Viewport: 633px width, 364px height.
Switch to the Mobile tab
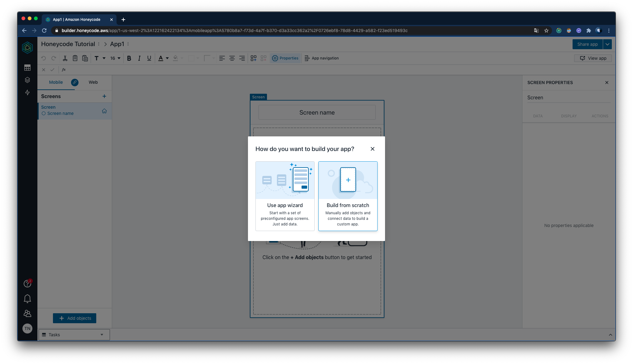point(56,82)
